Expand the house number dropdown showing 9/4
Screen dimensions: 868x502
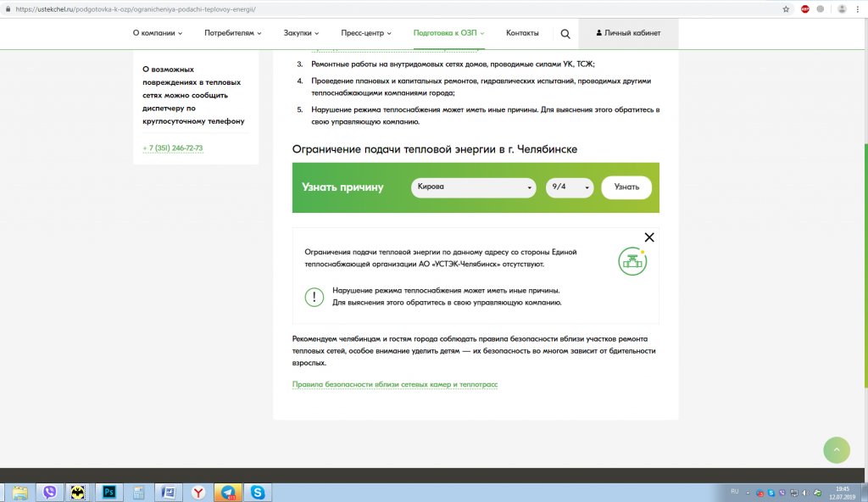click(x=569, y=187)
